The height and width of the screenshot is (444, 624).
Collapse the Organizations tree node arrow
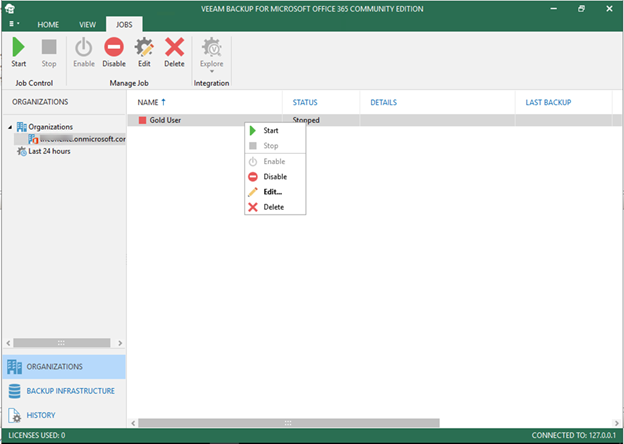pos(10,127)
